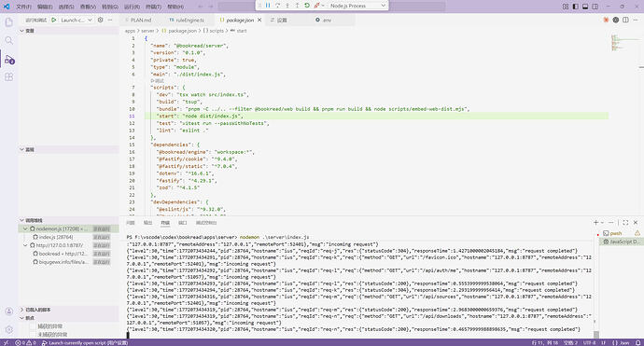
Task: Click Customize Layout icon in title bar
Action: 566,7
